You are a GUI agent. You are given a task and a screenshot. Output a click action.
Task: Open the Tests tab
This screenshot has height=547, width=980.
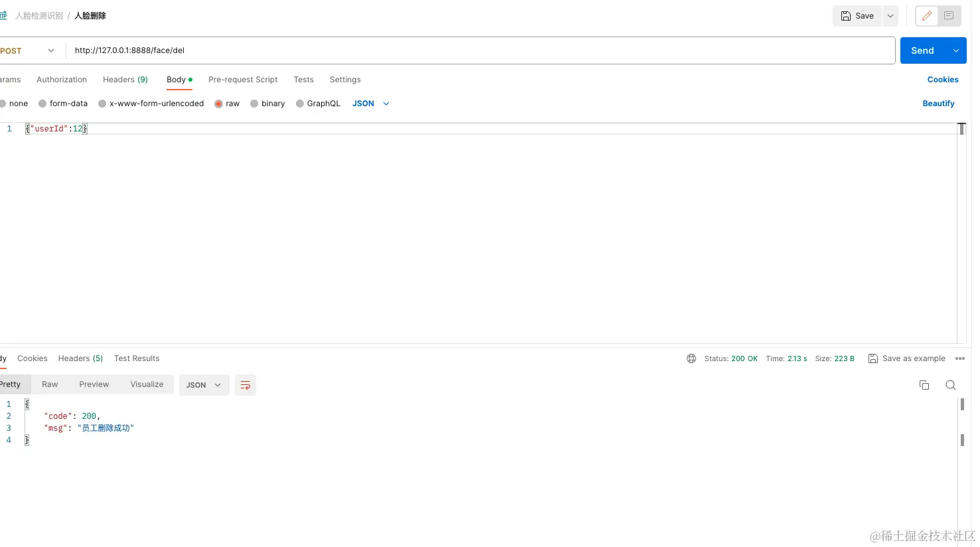pyautogui.click(x=304, y=80)
